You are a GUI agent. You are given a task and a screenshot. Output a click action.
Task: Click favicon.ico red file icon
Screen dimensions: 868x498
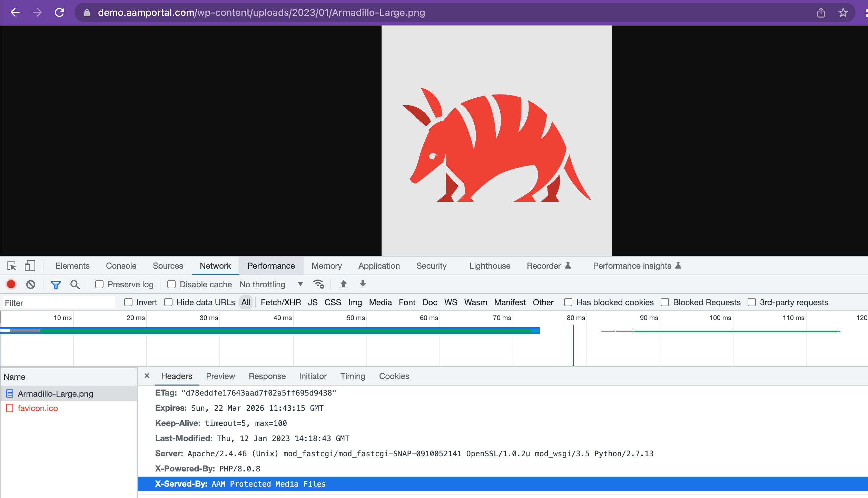click(10, 408)
